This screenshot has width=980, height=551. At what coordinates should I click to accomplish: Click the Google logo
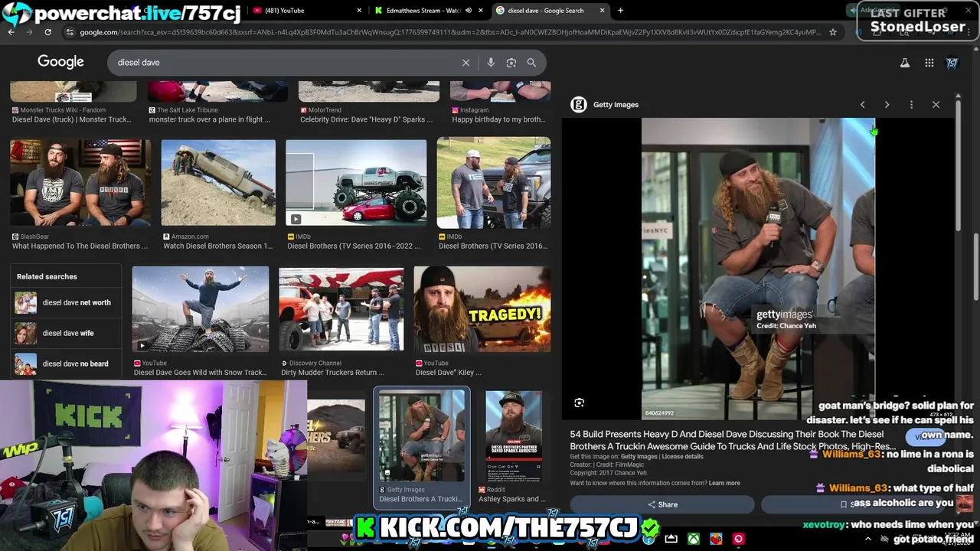pos(60,62)
